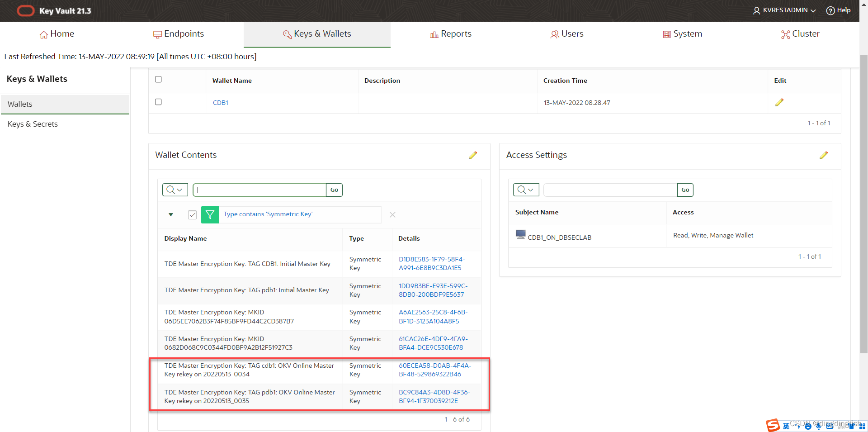The height and width of the screenshot is (432, 868).
Task: Open the Cluster tab
Action: pyautogui.click(x=800, y=34)
